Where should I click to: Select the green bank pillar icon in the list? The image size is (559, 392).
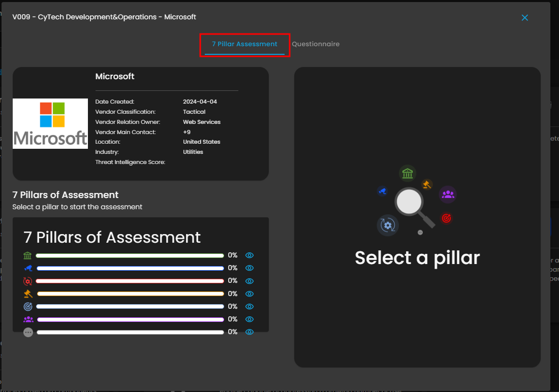pyautogui.click(x=27, y=255)
